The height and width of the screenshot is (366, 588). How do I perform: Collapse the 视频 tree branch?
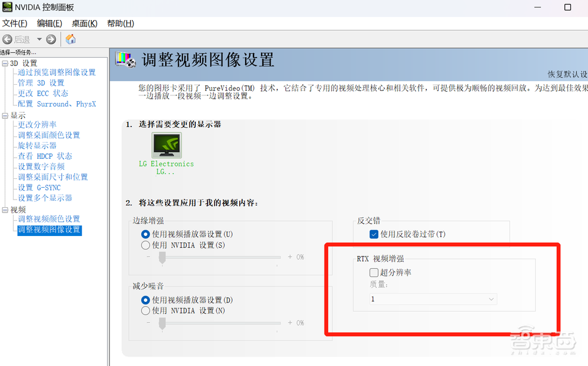[x=5, y=209]
